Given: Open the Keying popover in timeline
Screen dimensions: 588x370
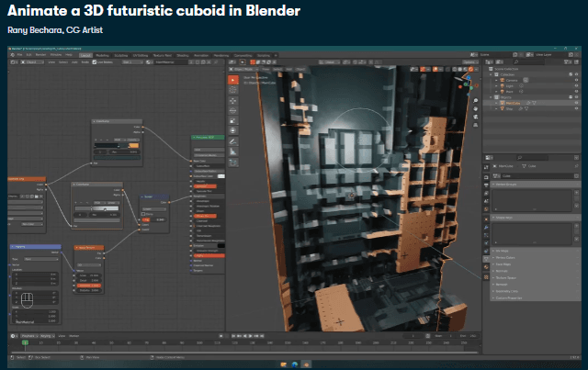Looking at the screenshot, I should click(x=47, y=336).
